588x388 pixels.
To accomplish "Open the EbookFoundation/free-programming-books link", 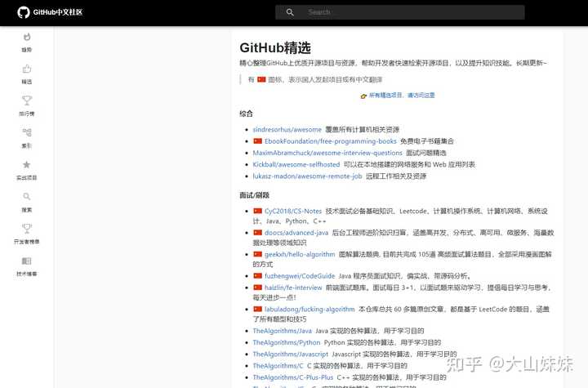I will tap(331, 141).
